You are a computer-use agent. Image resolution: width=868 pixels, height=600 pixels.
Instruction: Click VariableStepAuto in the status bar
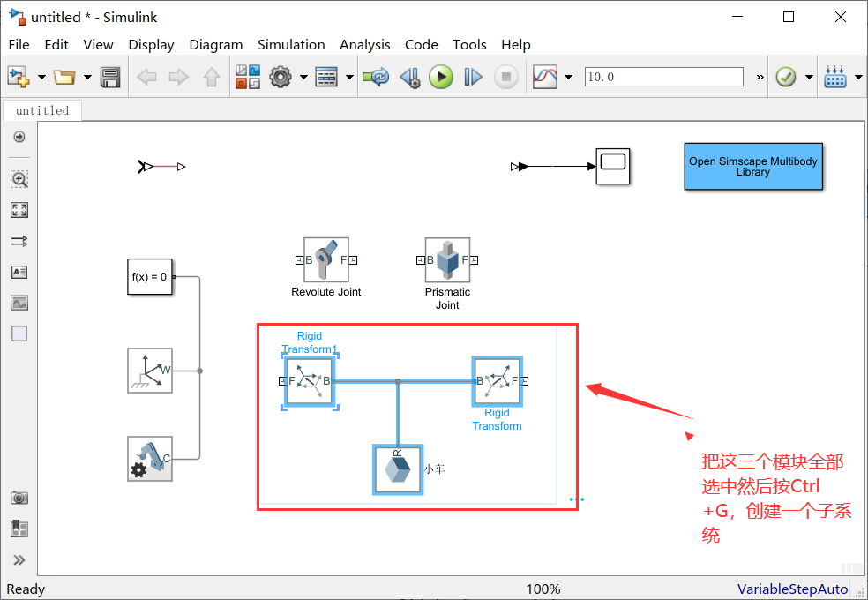coord(792,589)
